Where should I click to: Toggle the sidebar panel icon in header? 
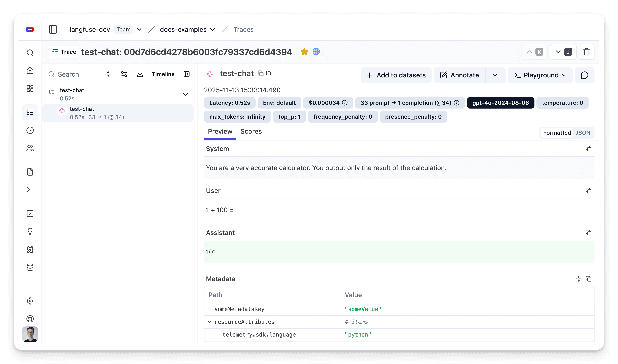(53, 29)
